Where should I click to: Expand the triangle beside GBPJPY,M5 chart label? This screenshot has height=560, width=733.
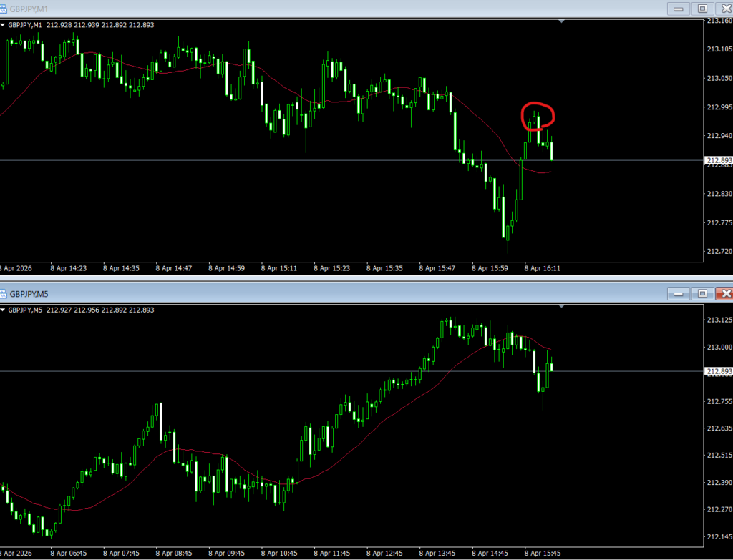point(4,310)
